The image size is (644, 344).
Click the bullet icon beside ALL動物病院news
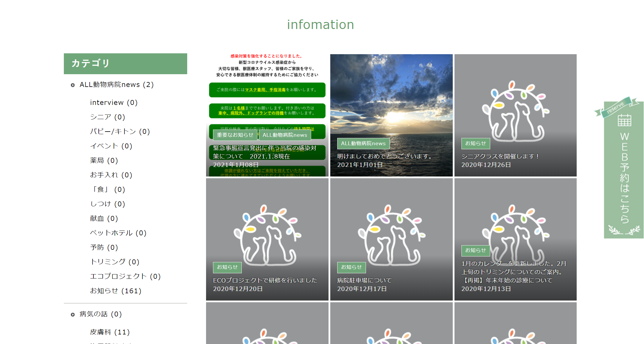point(73,85)
